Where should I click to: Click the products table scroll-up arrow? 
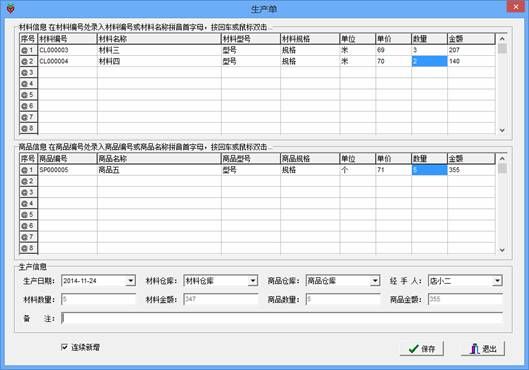502,159
